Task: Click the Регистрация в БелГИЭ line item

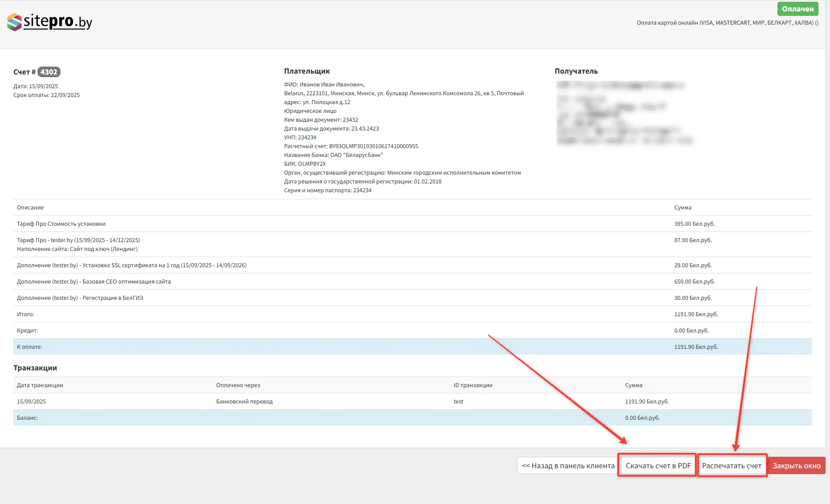Action: click(x=80, y=298)
